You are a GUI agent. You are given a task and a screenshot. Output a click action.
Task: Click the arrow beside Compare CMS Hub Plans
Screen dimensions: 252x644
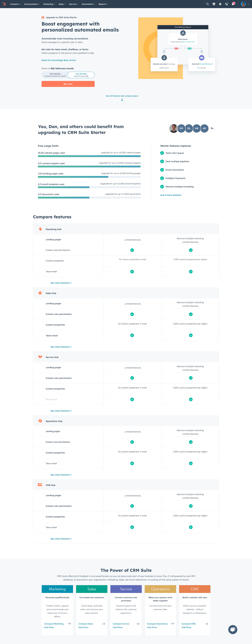tap(207, 624)
